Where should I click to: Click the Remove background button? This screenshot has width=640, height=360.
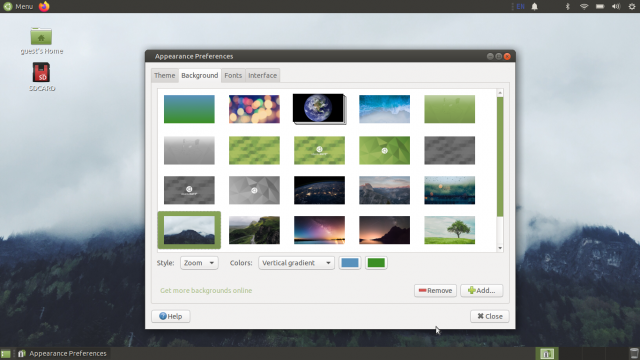(435, 291)
